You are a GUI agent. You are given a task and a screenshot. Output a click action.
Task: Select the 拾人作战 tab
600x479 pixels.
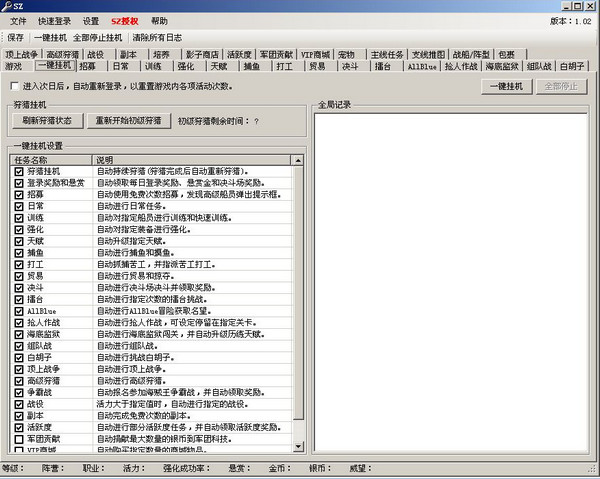click(461, 66)
